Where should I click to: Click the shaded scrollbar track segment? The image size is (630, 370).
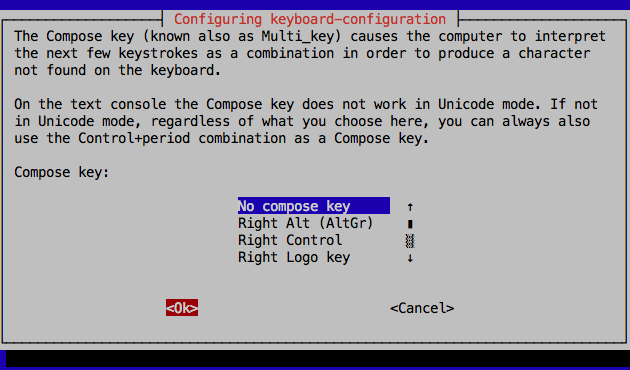410,241
